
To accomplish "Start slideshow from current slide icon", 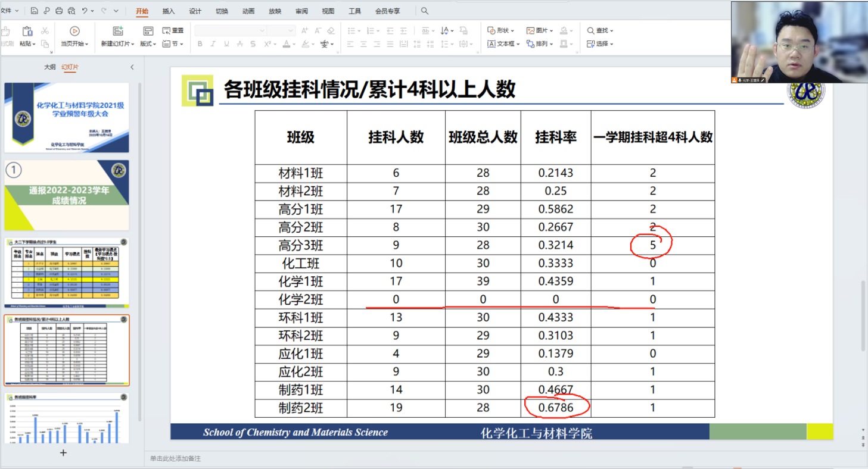I will coord(74,32).
